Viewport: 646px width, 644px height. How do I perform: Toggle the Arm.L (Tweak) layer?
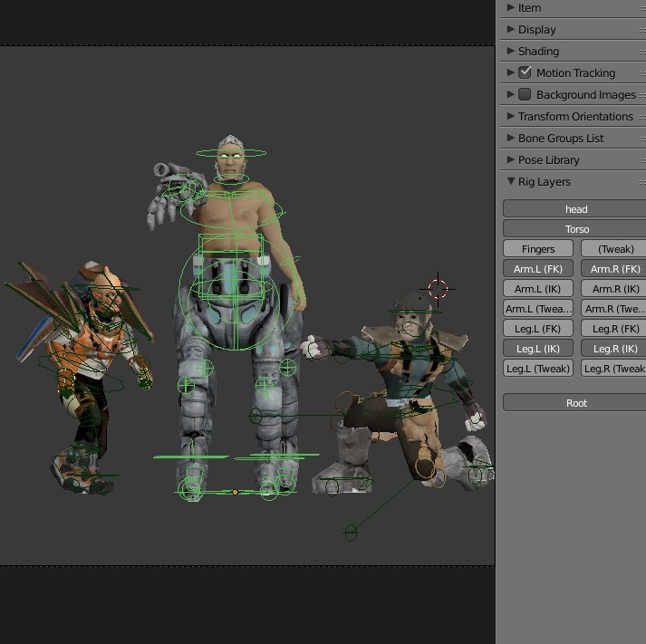click(x=538, y=308)
